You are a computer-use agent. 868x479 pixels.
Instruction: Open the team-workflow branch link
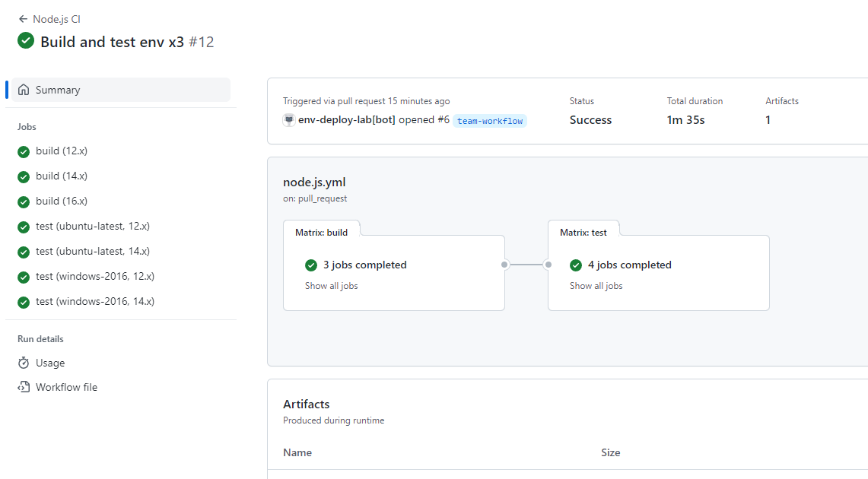490,121
